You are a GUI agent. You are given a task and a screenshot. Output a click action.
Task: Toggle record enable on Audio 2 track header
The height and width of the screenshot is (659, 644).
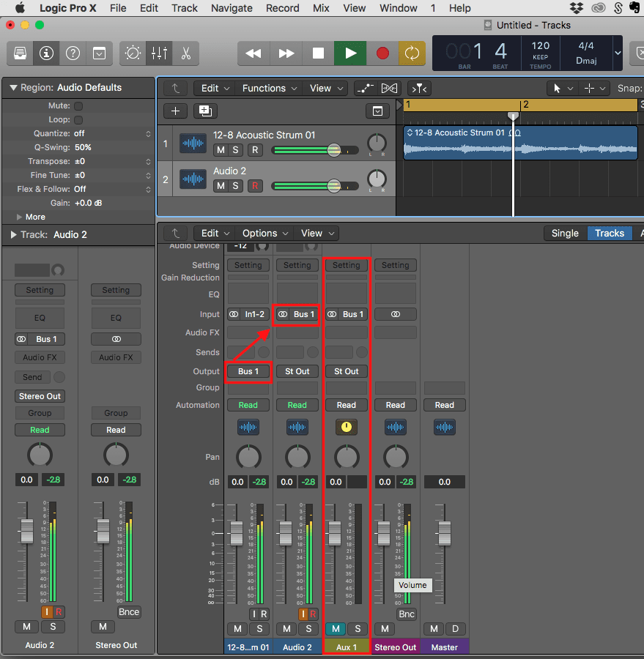[x=255, y=186]
